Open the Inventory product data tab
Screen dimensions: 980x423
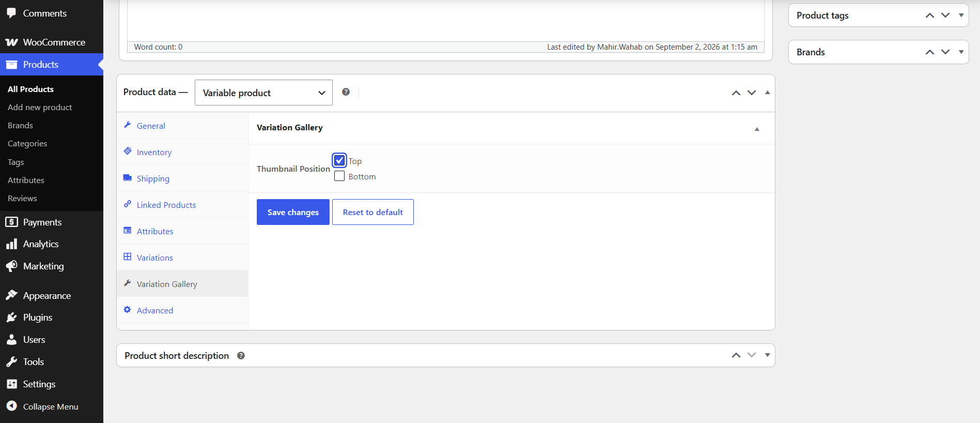click(182, 152)
